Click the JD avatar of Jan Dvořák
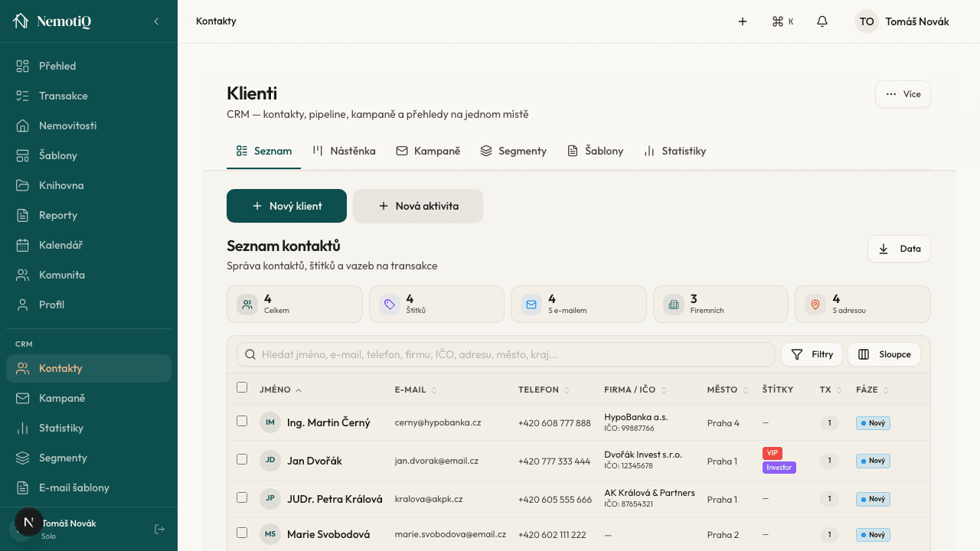Image resolution: width=980 pixels, height=551 pixels. [x=270, y=461]
